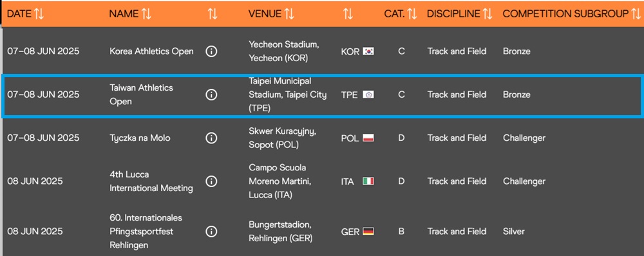Image resolution: width=644 pixels, height=256 pixels.
Task: Toggle sort on the info column arrows
Action: point(213,14)
